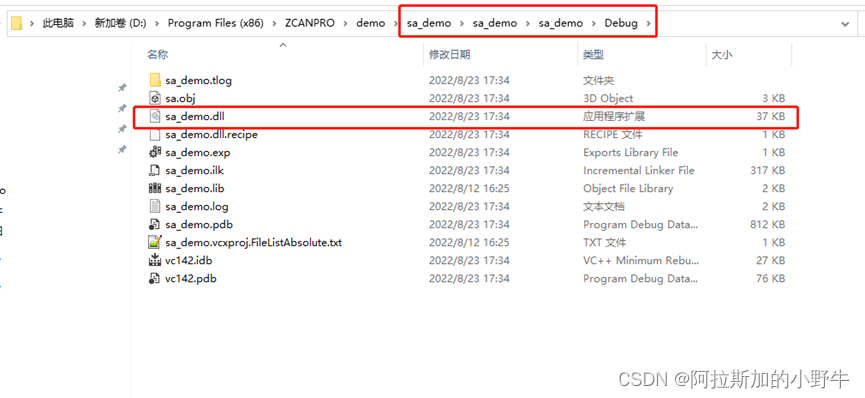
Task: Expand the chevron after Debug in path
Action: (648, 24)
